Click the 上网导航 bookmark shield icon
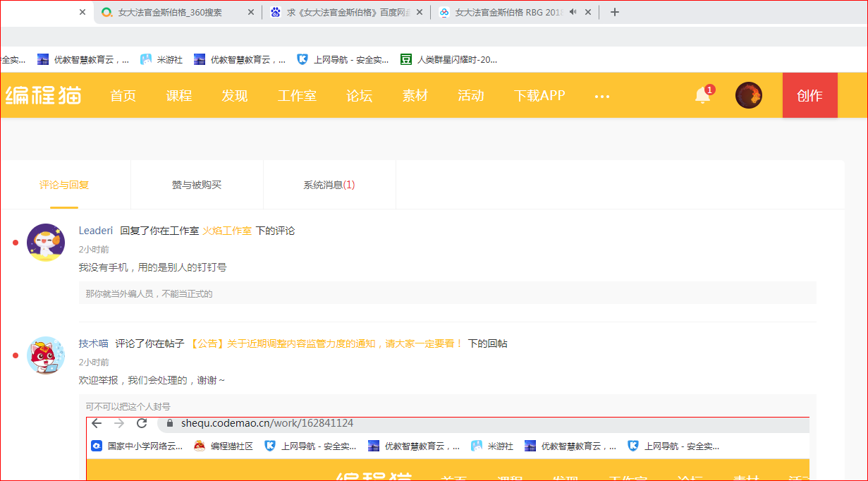Image resolution: width=868 pixels, height=481 pixels. click(302, 60)
